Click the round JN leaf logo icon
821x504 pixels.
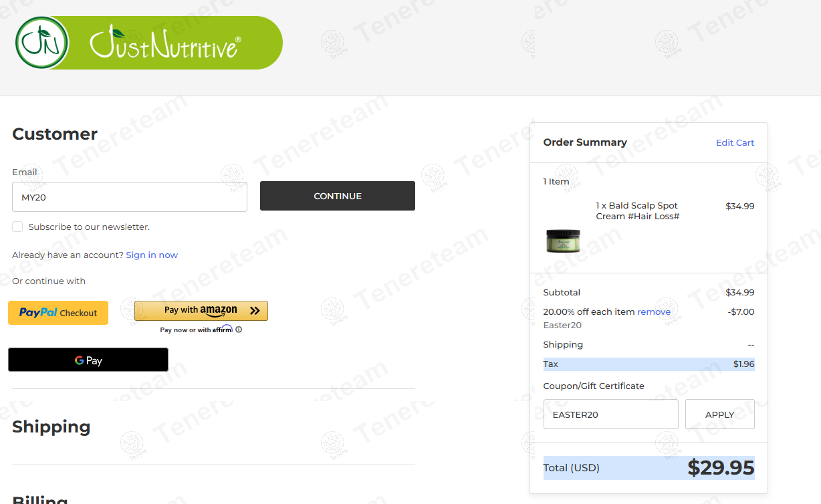coord(42,43)
